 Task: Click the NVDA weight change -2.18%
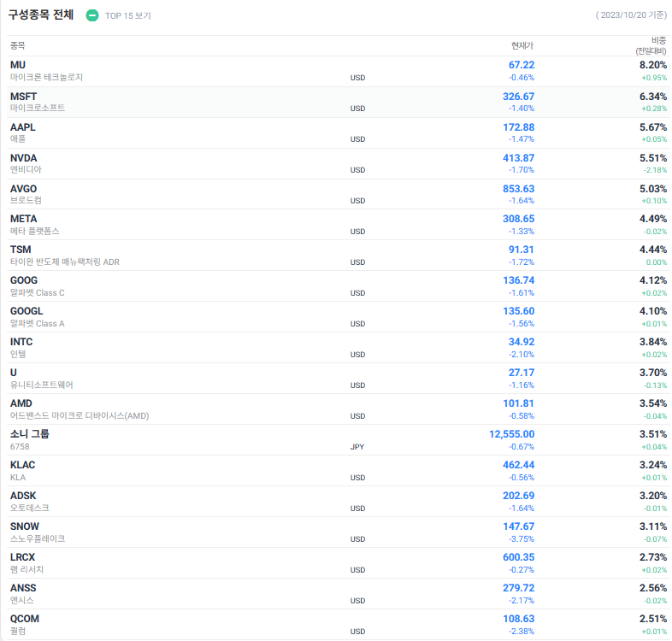tap(655, 170)
